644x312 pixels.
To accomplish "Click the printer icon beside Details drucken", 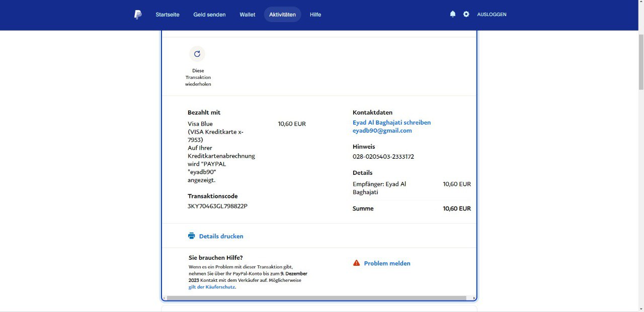I will point(191,236).
